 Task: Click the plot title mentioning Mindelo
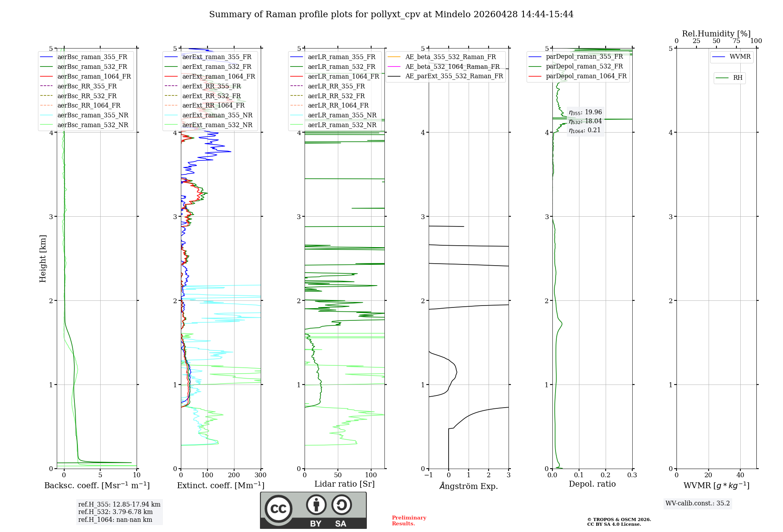point(391,14)
